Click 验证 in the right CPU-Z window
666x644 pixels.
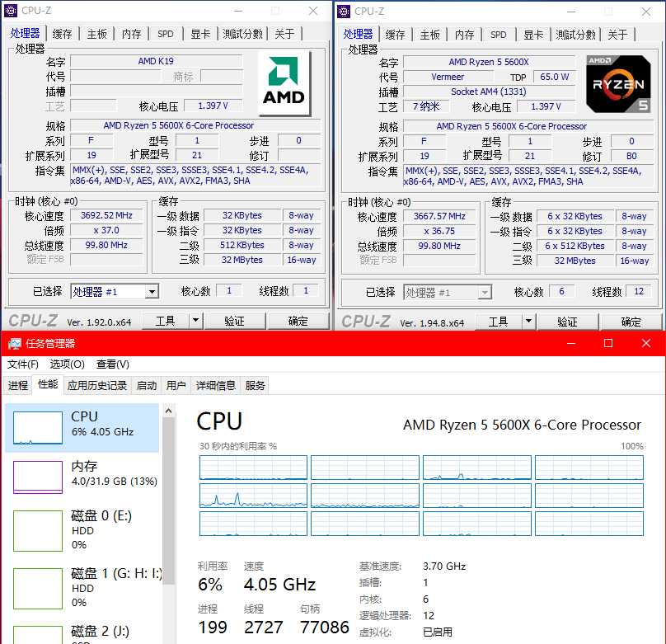(568, 322)
